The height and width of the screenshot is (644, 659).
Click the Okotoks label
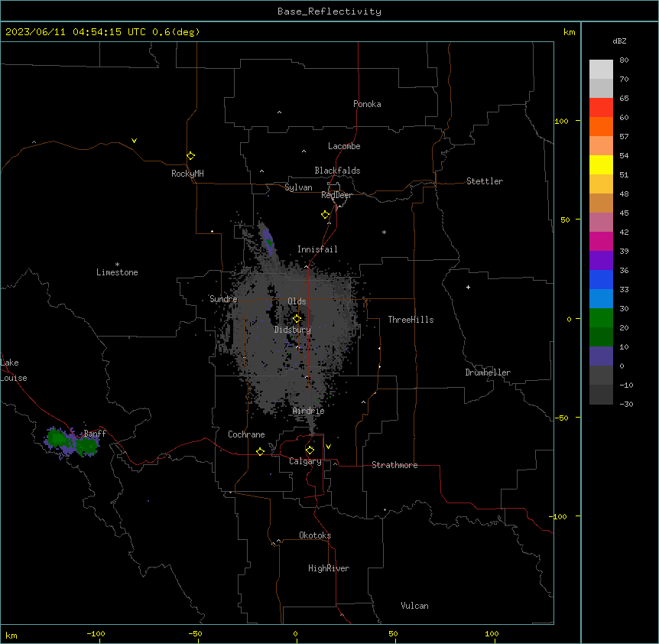(315, 535)
